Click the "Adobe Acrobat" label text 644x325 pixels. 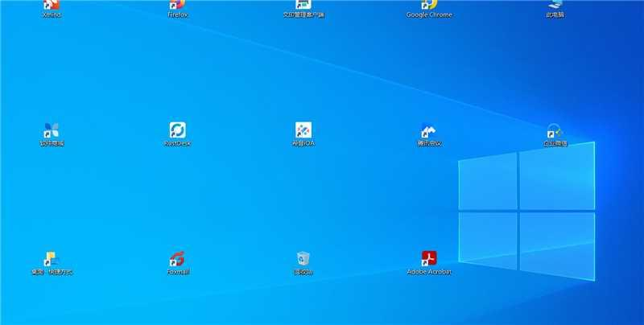429,272
